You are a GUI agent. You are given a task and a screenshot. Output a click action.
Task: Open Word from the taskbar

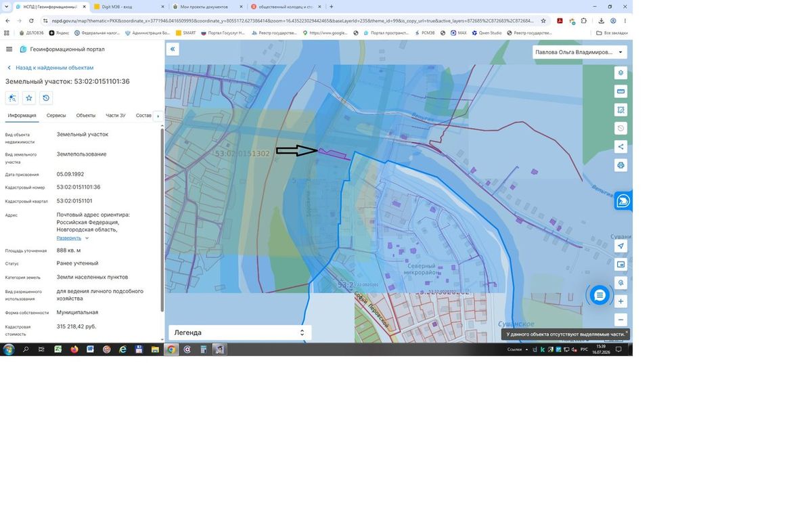coord(90,349)
